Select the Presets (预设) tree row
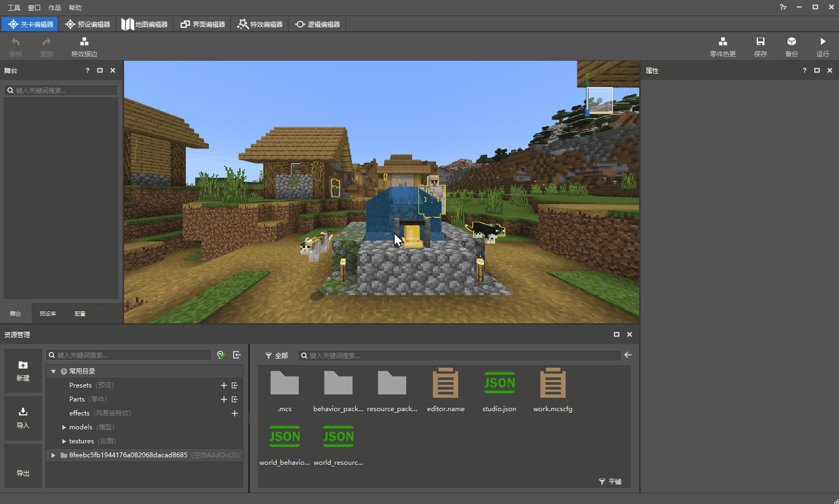 (x=144, y=385)
